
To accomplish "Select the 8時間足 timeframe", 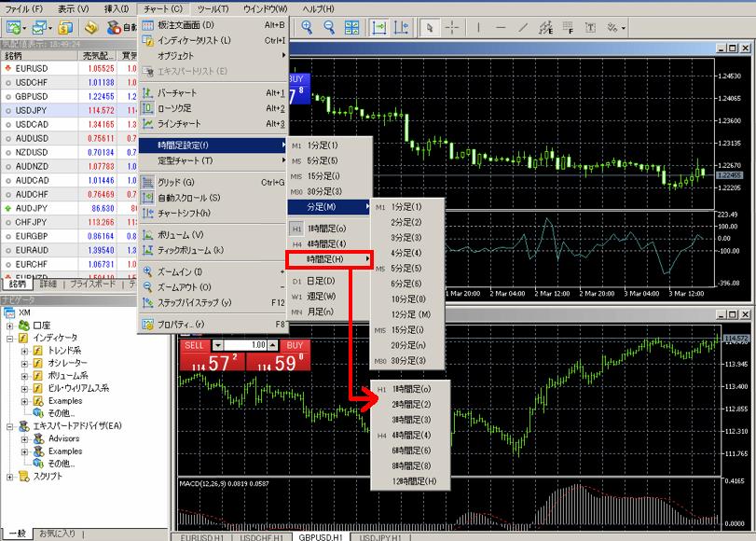I will pyautogui.click(x=410, y=466).
